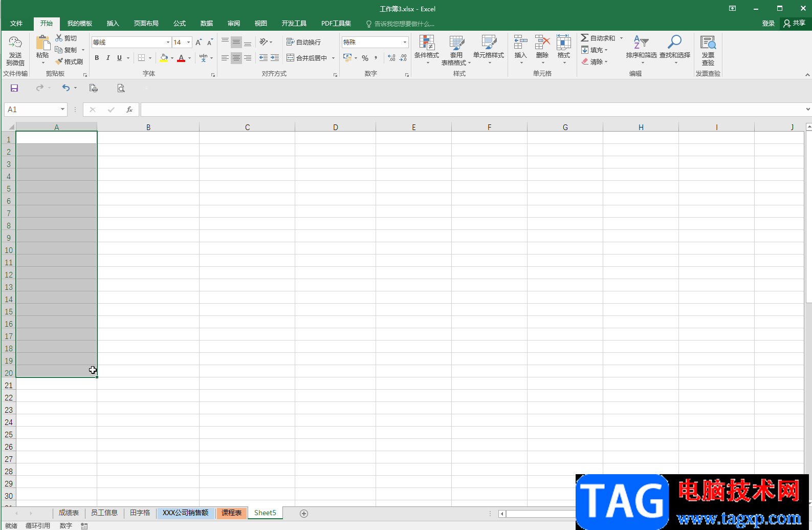Viewport: 812px width, 530px height.
Task: Open Sort and Filter
Action: [641, 50]
